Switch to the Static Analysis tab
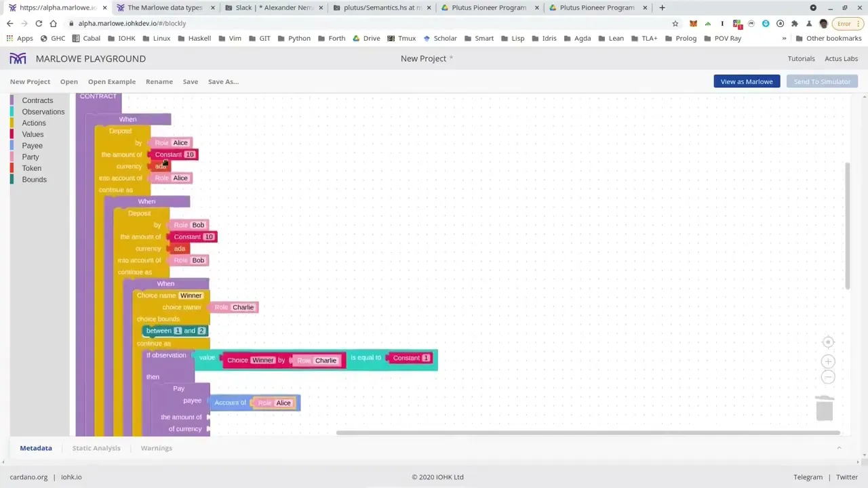Screen dimensions: 868x488 pos(96,448)
